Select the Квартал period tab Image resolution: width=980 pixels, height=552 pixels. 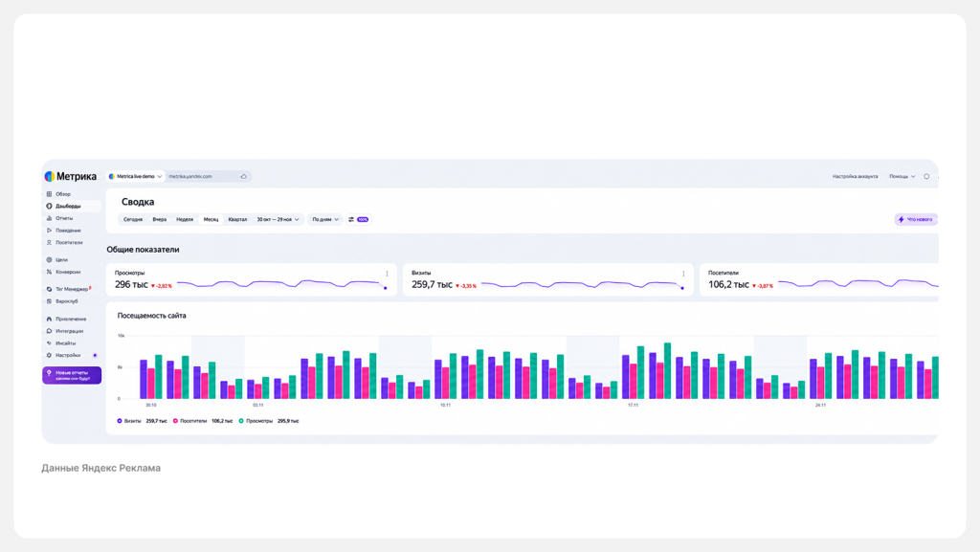[x=237, y=220]
